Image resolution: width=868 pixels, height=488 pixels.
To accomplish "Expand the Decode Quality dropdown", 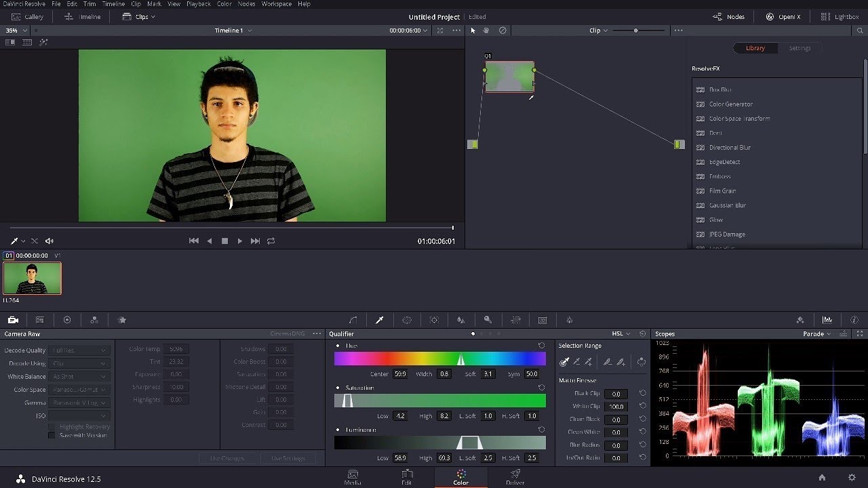I will [80, 350].
